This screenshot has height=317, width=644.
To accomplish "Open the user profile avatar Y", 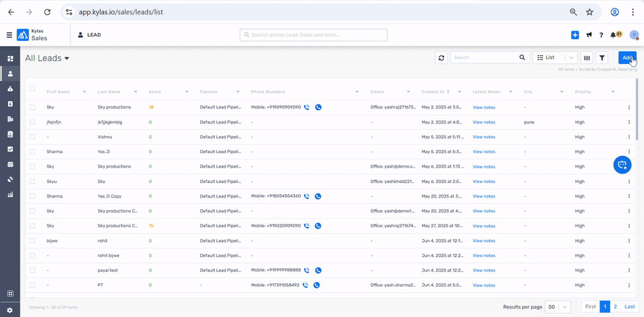I will point(634,35).
